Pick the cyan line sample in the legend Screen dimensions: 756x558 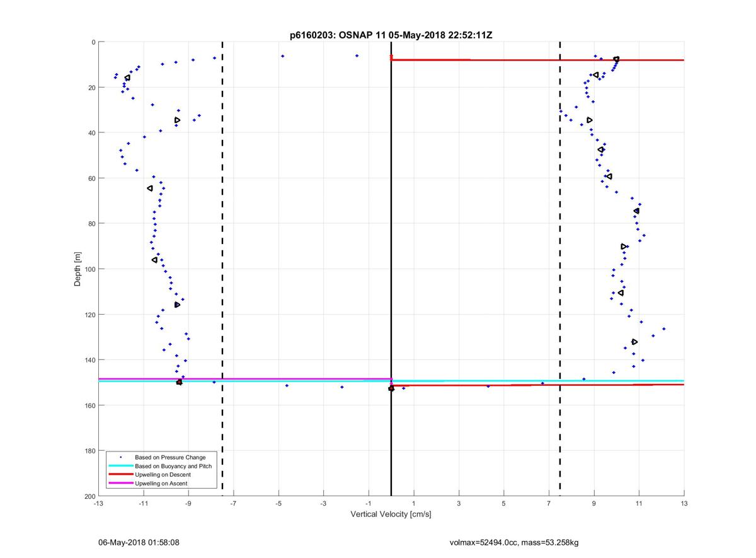pyautogui.click(x=120, y=466)
